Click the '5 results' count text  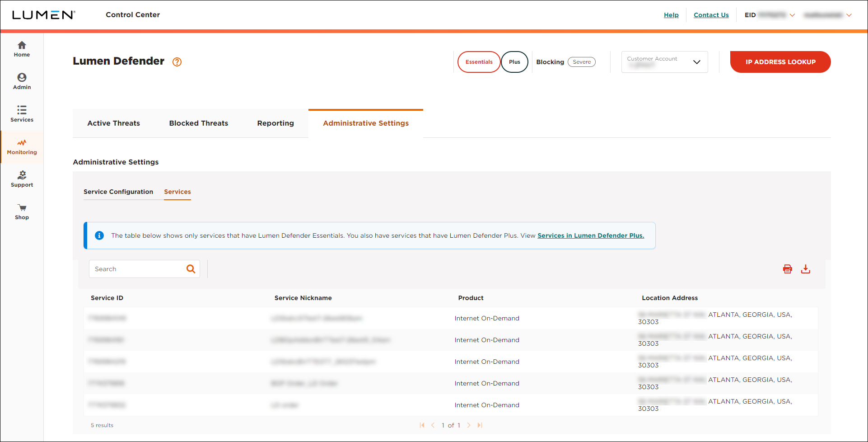coord(102,425)
